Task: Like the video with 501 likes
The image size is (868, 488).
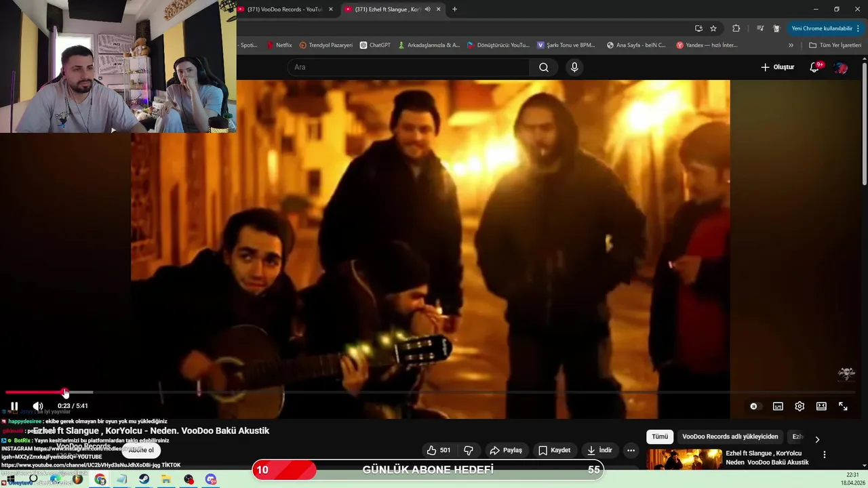Action: pos(439,450)
